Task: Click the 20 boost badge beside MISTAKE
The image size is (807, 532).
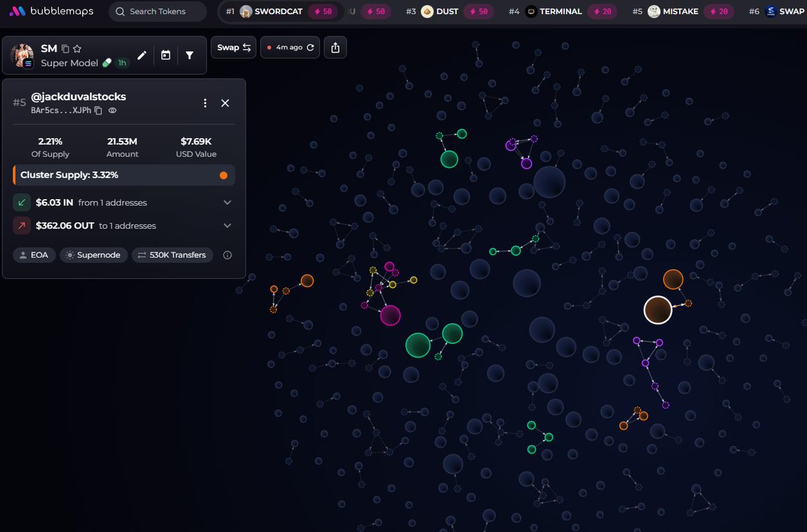Action: click(718, 11)
